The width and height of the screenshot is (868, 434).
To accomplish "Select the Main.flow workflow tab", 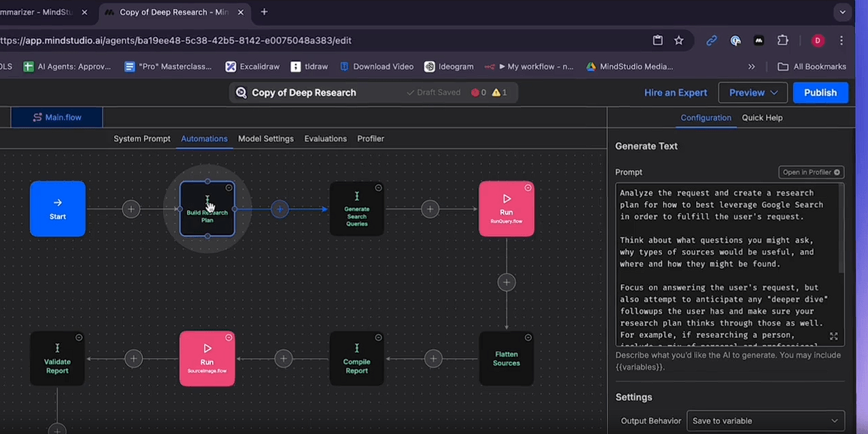I will point(57,117).
